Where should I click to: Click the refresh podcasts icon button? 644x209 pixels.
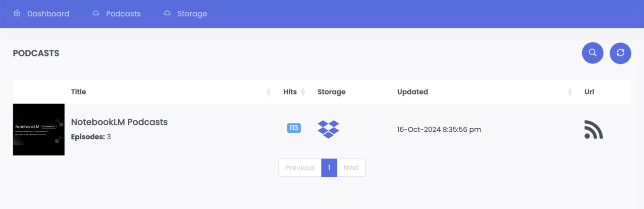click(620, 53)
